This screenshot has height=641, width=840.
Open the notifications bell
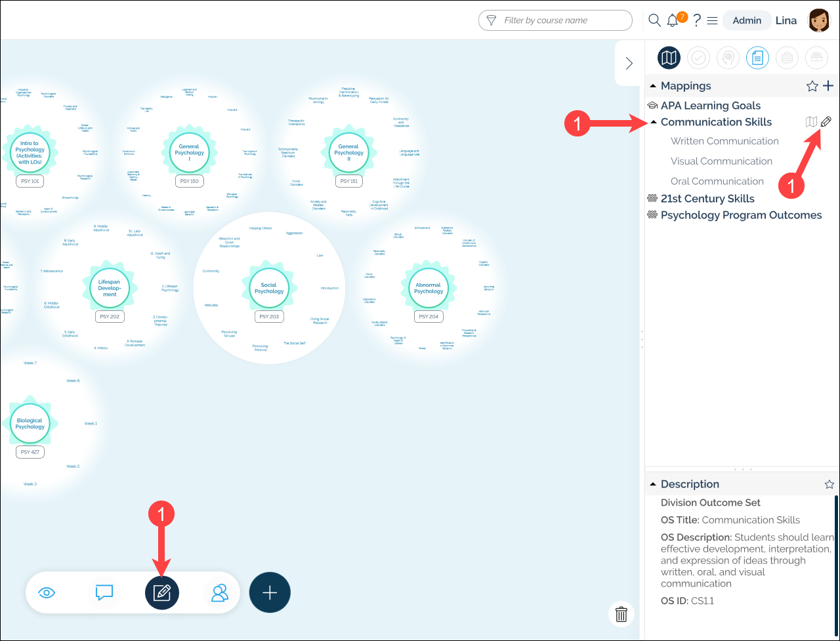click(x=673, y=20)
